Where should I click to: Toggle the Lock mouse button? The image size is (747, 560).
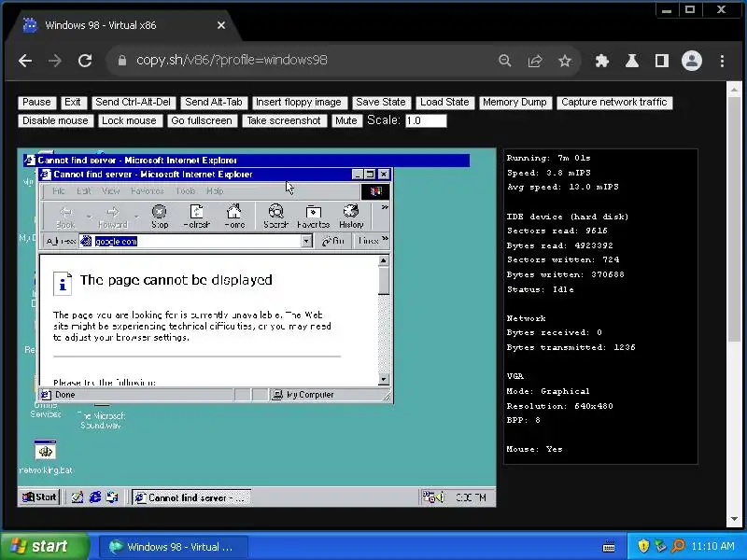pos(129,121)
